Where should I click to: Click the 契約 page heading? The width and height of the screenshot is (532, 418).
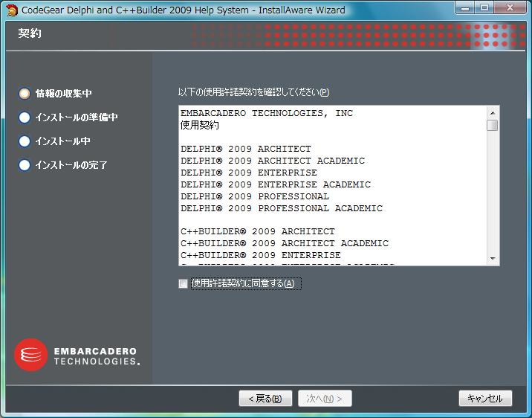[x=30, y=33]
